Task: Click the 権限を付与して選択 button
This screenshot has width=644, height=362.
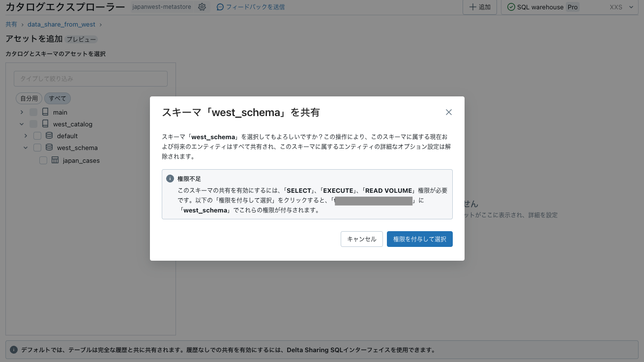Action: click(x=419, y=239)
